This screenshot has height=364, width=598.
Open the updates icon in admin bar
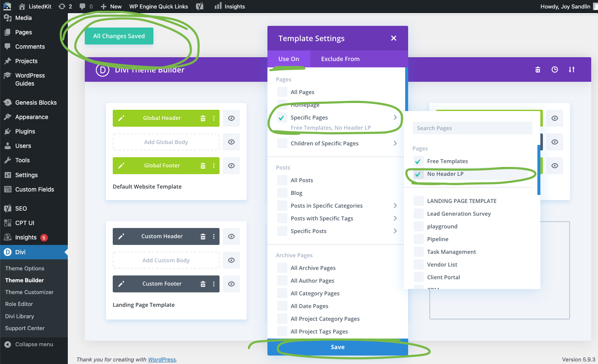[65, 6]
